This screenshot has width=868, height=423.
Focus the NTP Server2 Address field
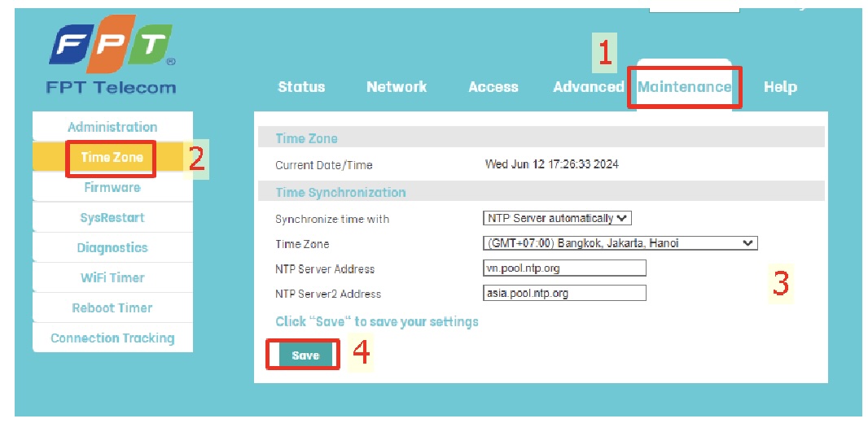pos(564,293)
